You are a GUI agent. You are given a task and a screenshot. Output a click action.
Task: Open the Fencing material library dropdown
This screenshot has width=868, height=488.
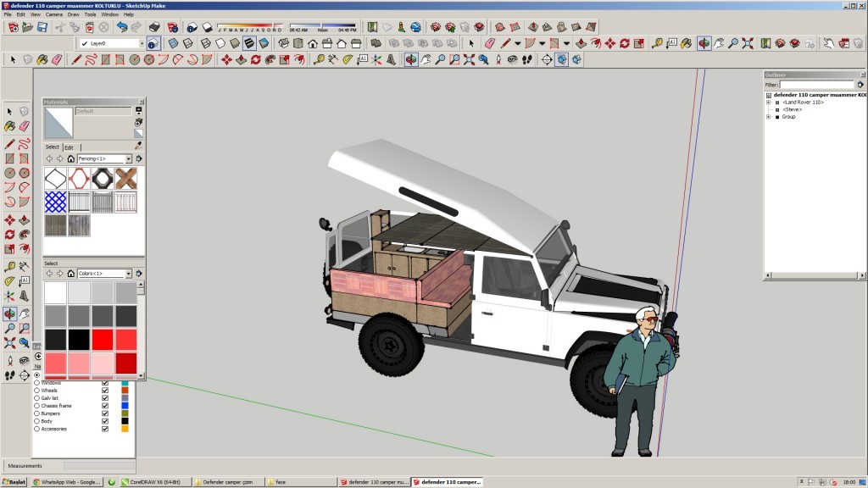click(x=129, y=158)
